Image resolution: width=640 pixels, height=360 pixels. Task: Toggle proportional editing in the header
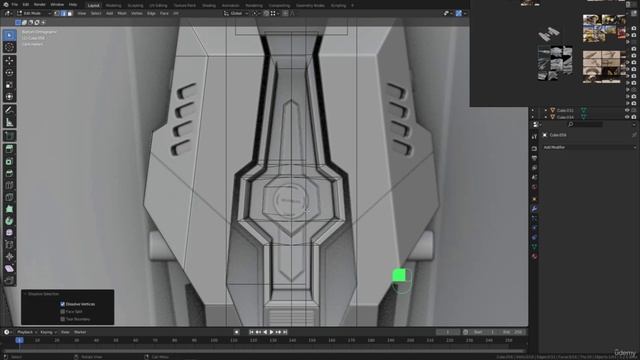click(285, 13)
